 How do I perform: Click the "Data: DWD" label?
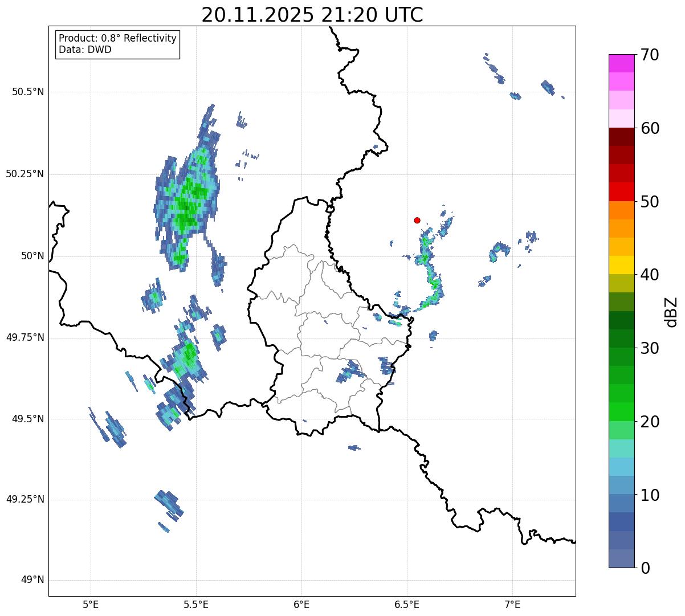pyautogui.click(x=85, y=50)
